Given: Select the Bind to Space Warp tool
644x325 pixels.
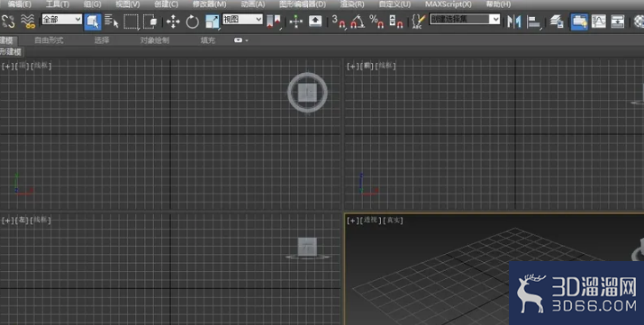Looking at the screenshot, I should [x=28, y=22].
